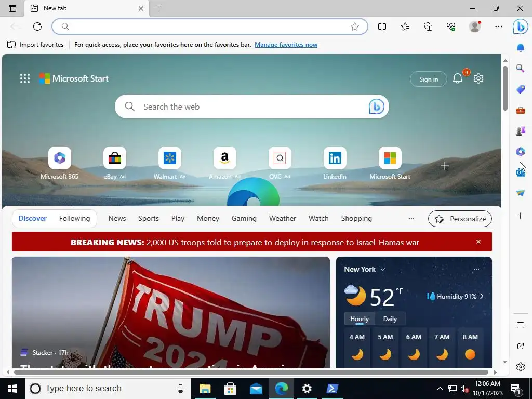The height and width of the screenshot is (399, 532).
Task: Open the tab actions menu icon
Action: 12,8
